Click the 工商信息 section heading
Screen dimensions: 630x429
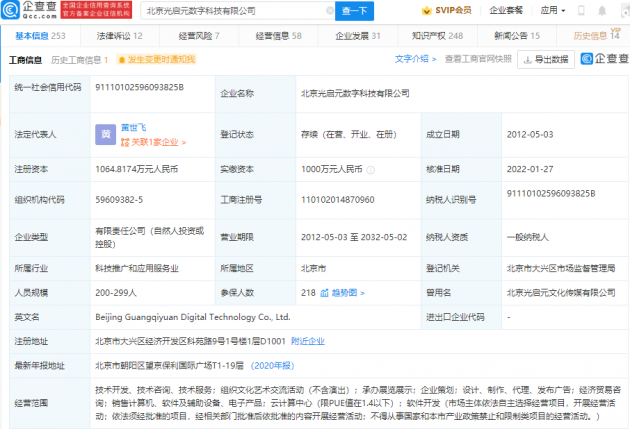(x=25, y=60)
